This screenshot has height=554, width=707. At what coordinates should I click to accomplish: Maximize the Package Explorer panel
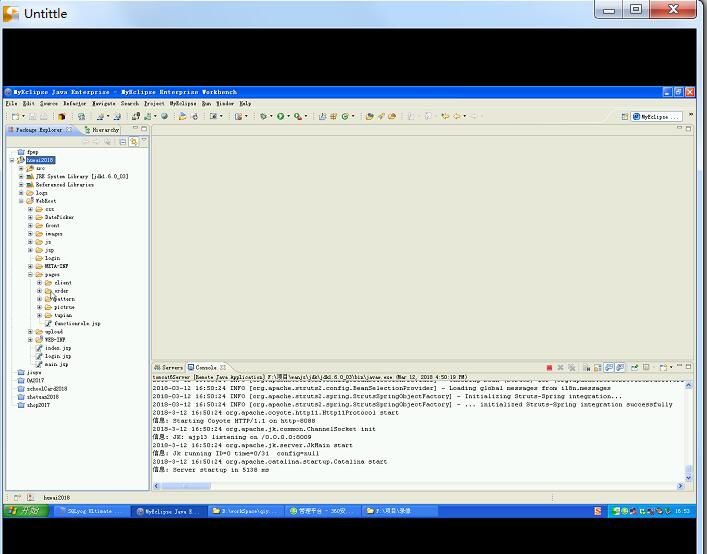pos(144,129)
